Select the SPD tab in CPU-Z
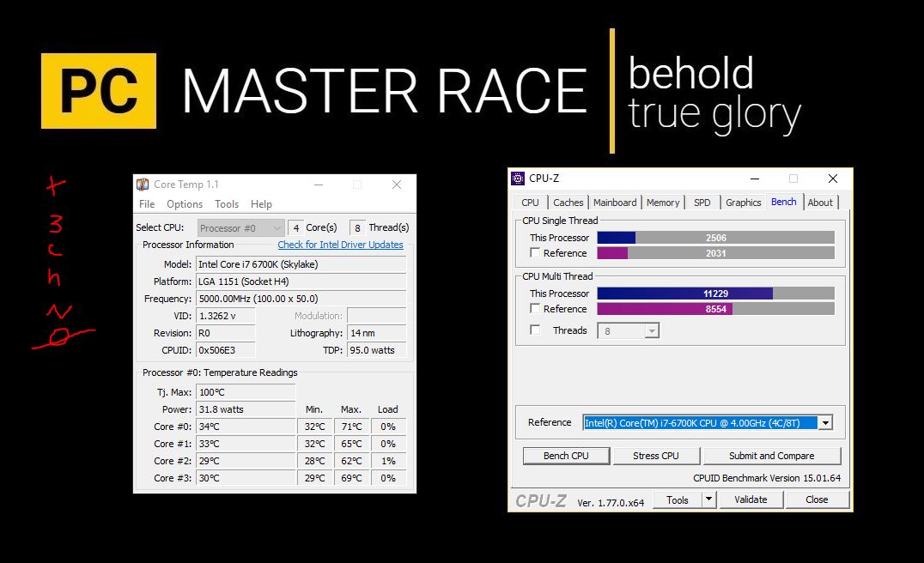This screenshot has width=924, height=563. click(x=702, y=202)
